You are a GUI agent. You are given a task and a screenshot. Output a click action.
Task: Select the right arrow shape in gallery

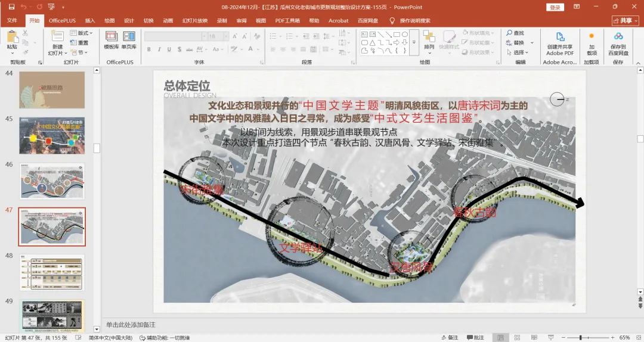coord(397,43)
